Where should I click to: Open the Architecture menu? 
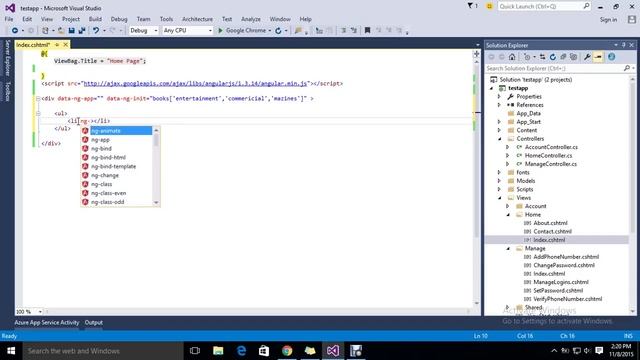[197, 19]
